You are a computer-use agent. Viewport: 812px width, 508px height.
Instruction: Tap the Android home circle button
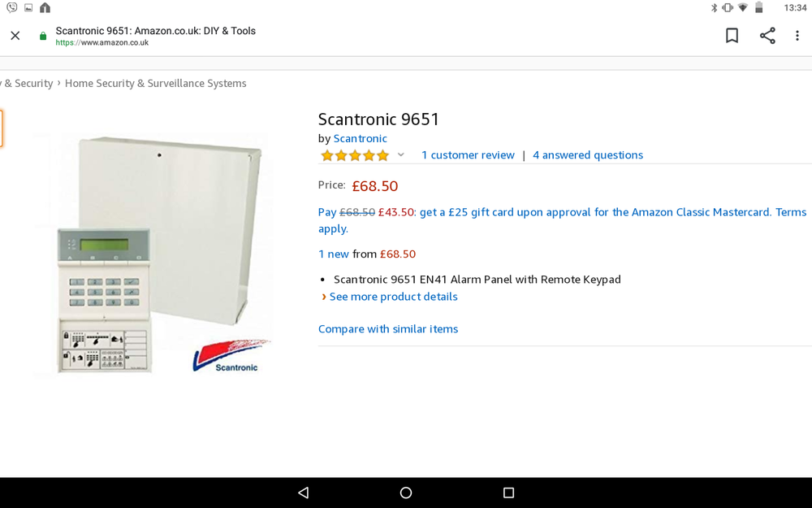tap(406, 493)
